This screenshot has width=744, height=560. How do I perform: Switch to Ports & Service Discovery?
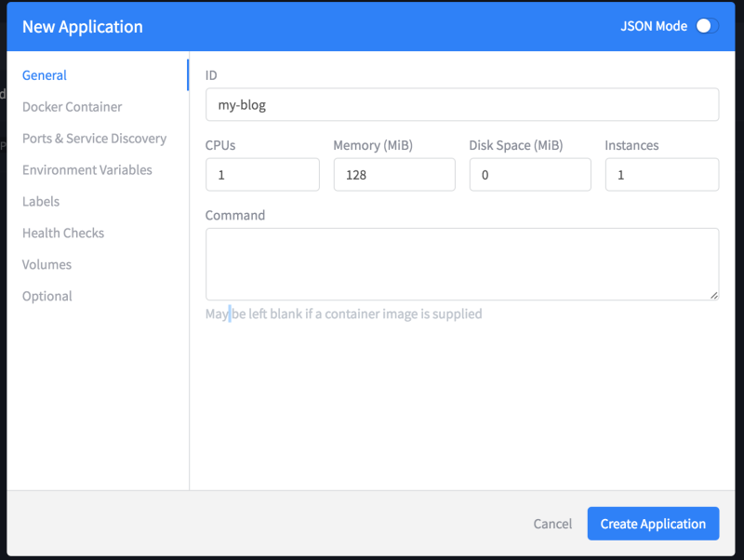click(94, 139)
